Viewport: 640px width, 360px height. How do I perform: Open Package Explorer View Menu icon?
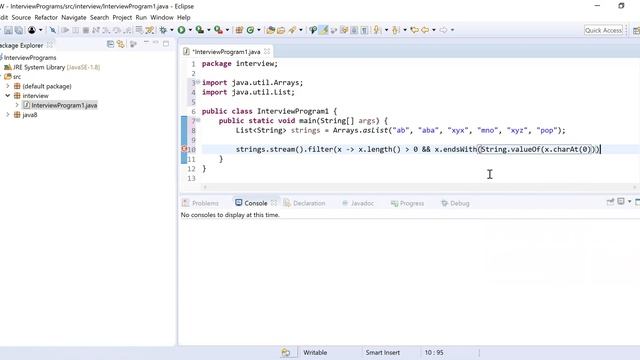[x=146, y=42]
